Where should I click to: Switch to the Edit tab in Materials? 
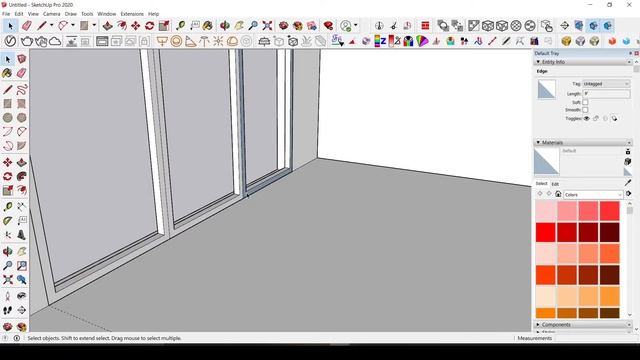(555, 184)
